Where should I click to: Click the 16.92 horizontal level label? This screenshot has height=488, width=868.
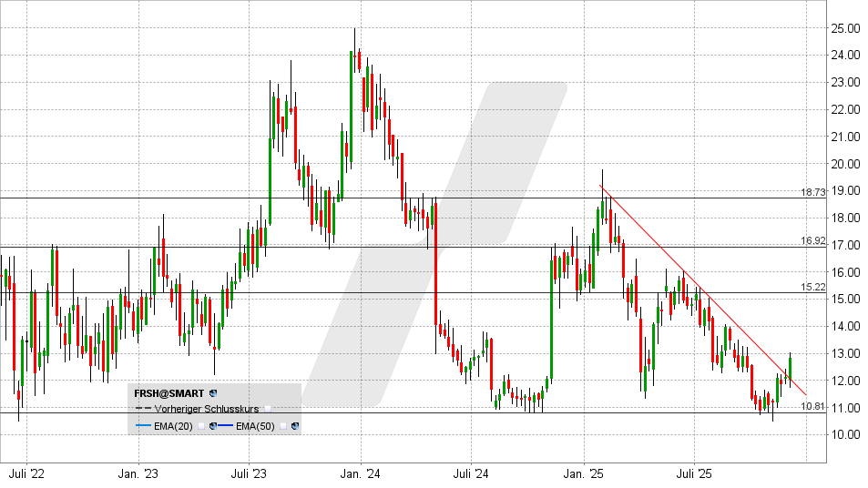812,240
